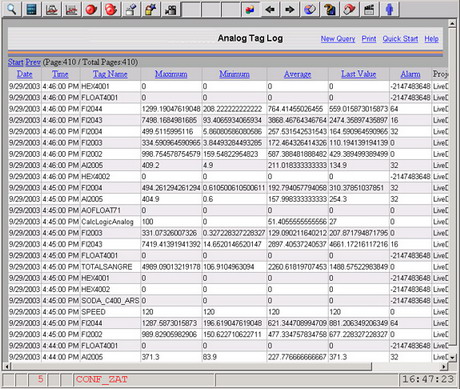Click the blue person figure icon
Image resolution: width=460 pixels, height=389 pixels.
[x=389, y=9]
